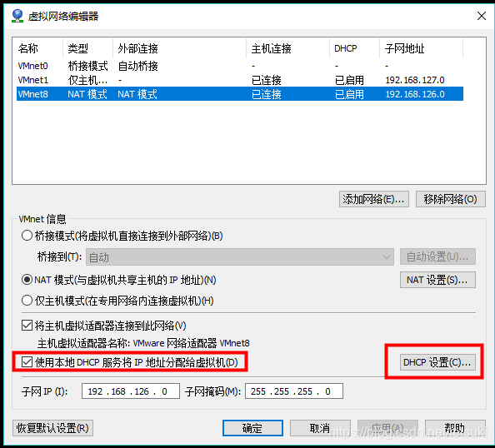Choose 仅主机模式 radio option
495x448 pixels.
coord(27,301)
